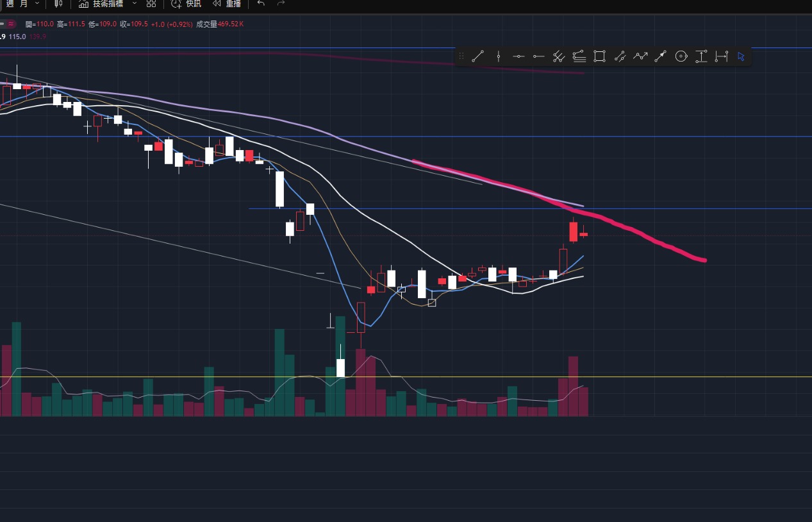Expand the 技術指標 dropdown chevron
Screen dimensions: 812x522
tap(135, 3)
